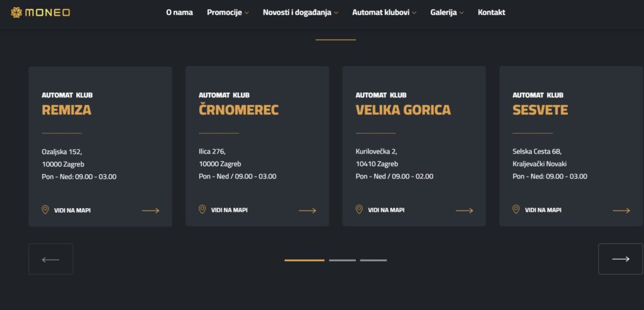This screenshot has height=310, width=644.
Task: Click the map pin icon on Črnomerec card
Action: point(202,209)
